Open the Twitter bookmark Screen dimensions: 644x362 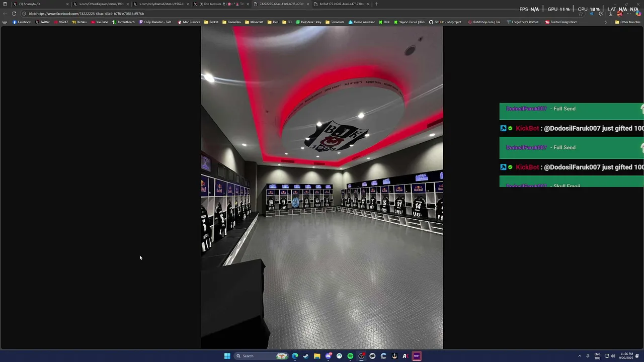click(x=42, y=22)
